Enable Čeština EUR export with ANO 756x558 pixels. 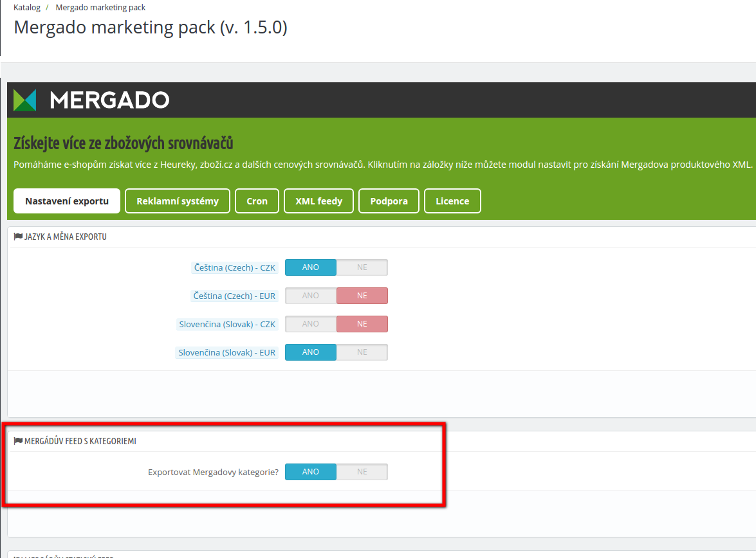pyautogui.click(x=311, y=296)
